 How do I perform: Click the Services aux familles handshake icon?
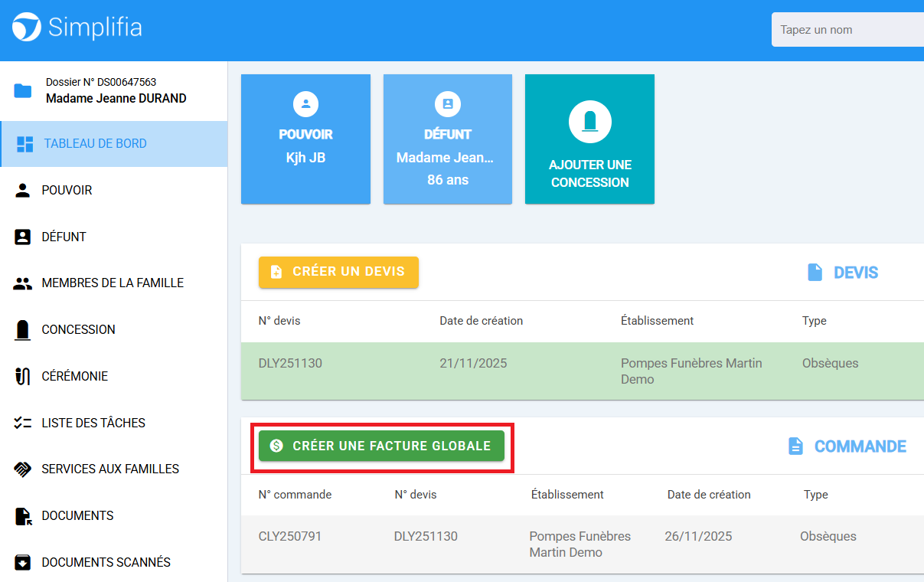click(x=23, y=469)
